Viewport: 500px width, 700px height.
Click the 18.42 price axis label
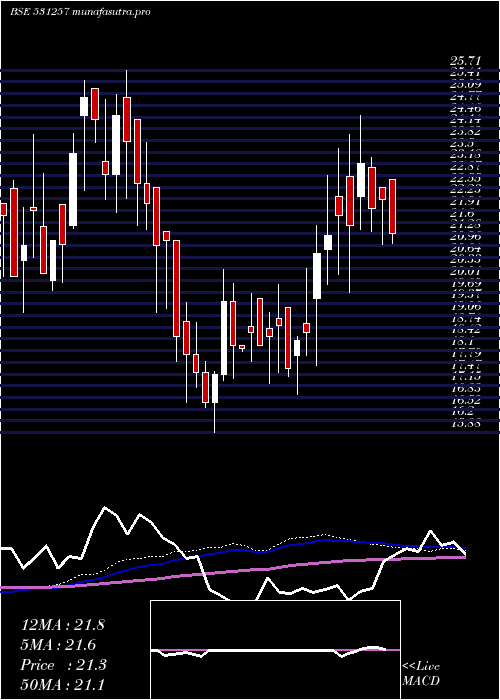(465, 330)
